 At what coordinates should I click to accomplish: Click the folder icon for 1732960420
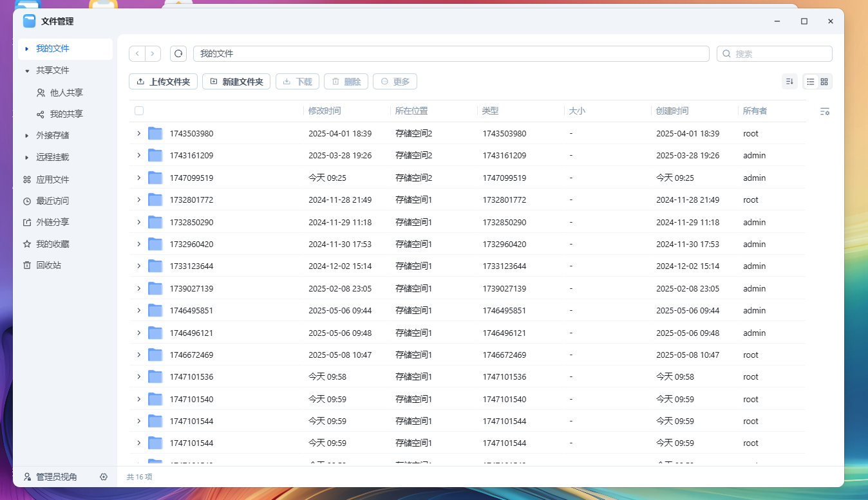155,244
